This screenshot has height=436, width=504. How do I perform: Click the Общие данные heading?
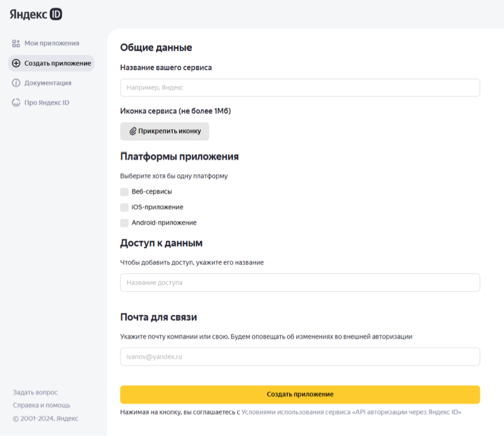[156, 47]
